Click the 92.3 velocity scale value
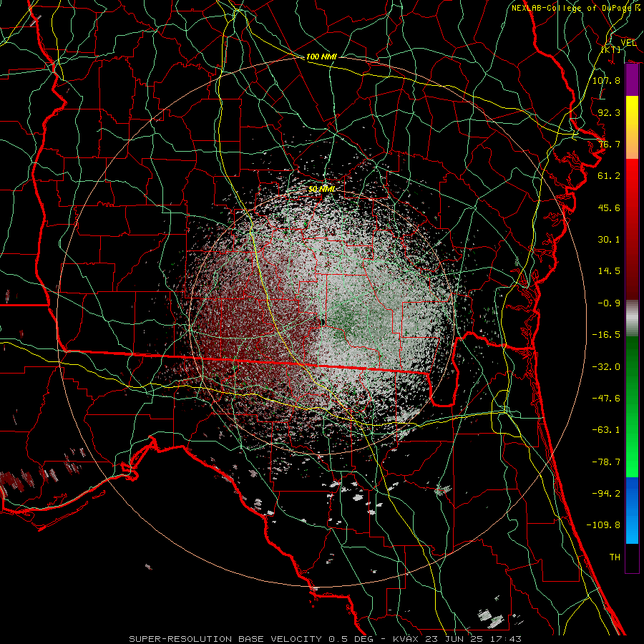The height and width of the screenshot is (644, 644). (x=609, y=112)
